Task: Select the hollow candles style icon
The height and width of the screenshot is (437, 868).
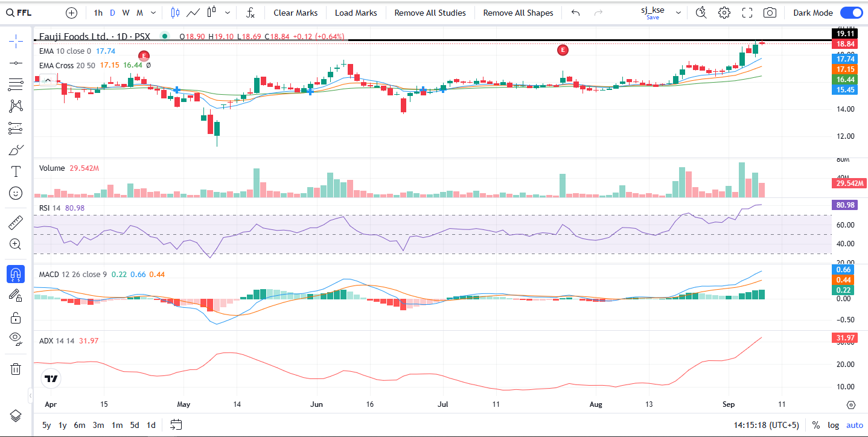Action: point(211,13)
